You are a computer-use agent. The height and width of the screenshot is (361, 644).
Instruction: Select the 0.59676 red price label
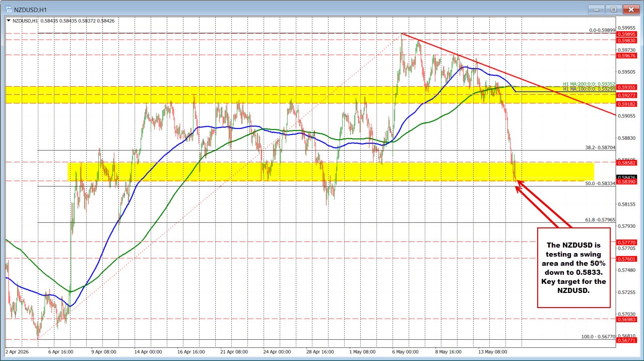(628, 55)
